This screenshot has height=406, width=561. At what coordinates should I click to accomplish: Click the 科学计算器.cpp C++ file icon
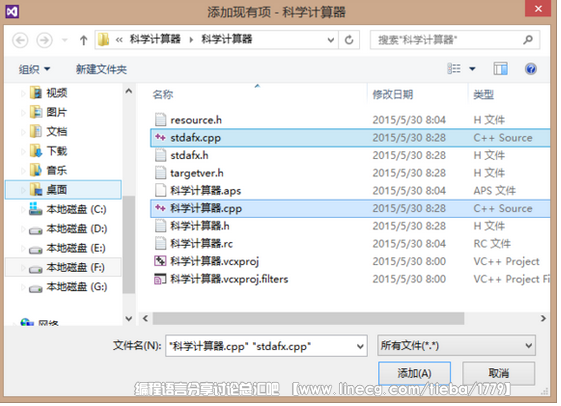[160, 208]
